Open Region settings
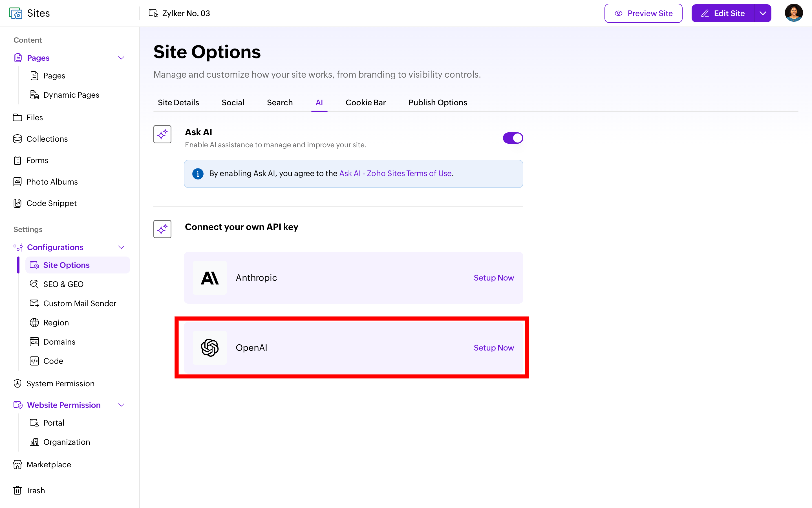 pos(49,323)
